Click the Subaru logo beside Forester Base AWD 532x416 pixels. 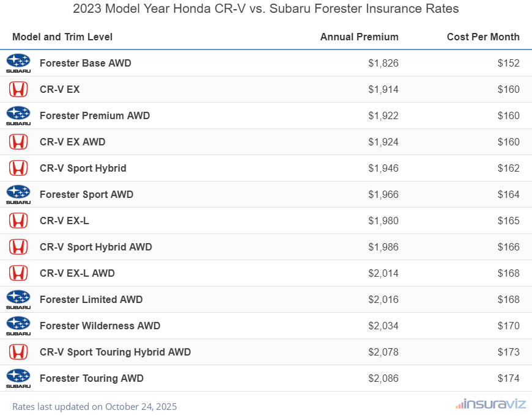tap(18, 63)
